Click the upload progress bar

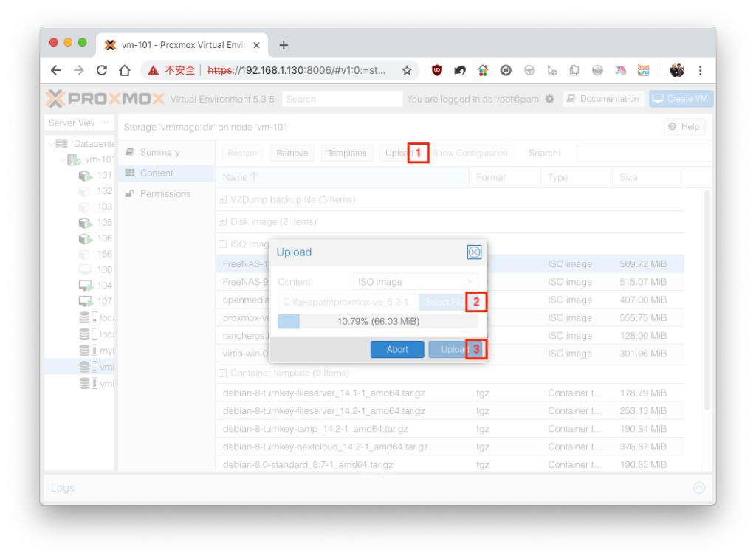(378, 321)
